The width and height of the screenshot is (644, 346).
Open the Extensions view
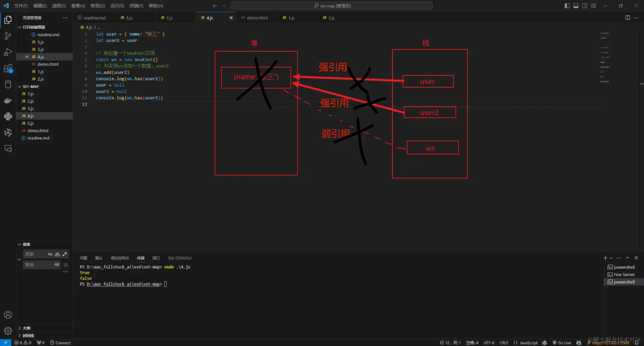[x=8, y=68]
